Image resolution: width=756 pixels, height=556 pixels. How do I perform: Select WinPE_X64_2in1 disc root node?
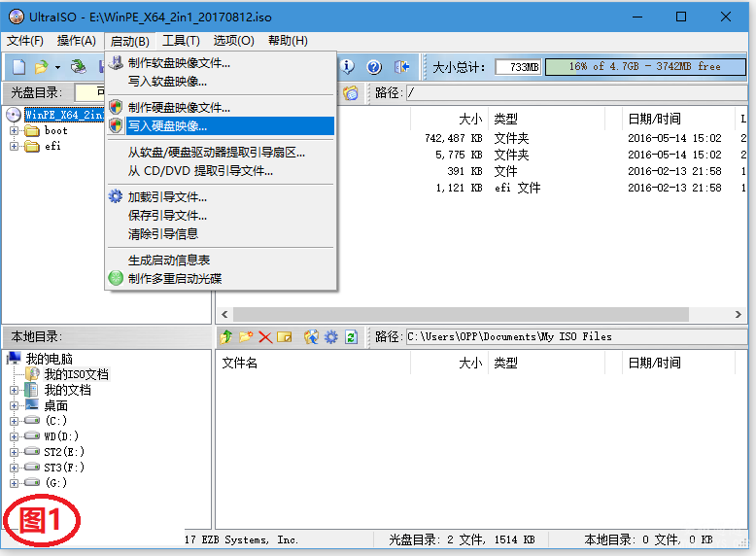click(64, 115)
